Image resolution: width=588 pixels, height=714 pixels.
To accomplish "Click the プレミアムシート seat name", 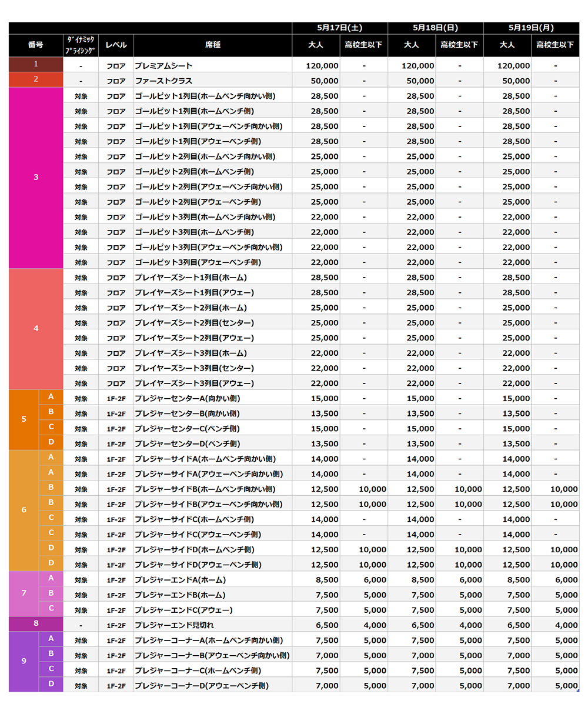I will pyautogui.click(x=163, y=66).
